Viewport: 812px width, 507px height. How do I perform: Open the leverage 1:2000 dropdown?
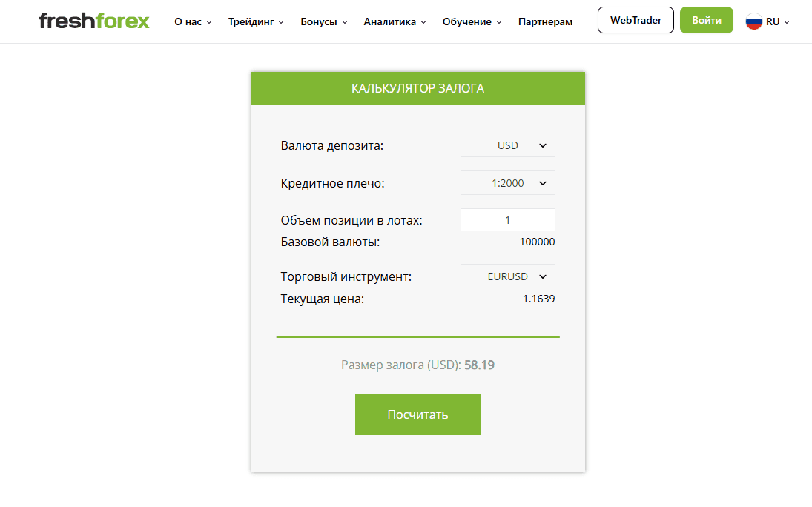(507, 183)
